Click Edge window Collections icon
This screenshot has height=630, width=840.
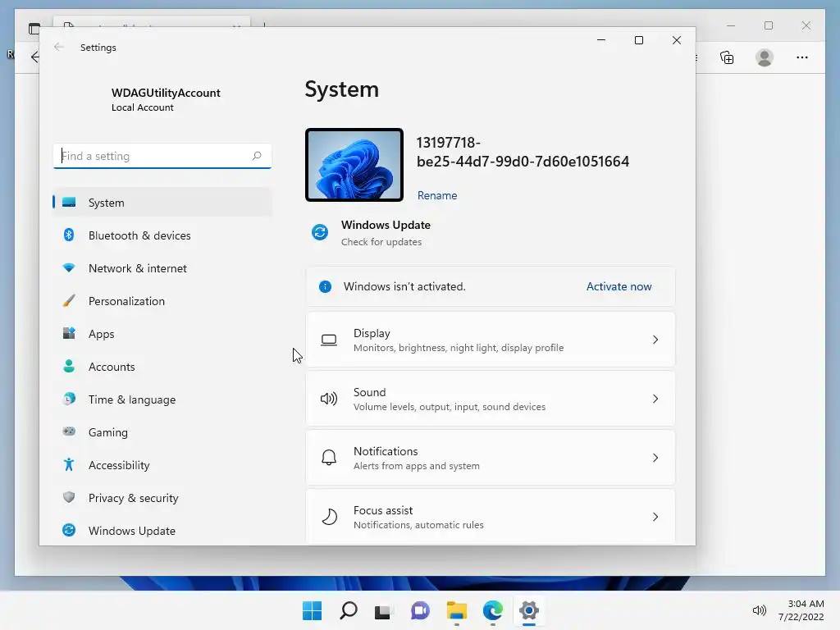(x=727, y=57)
